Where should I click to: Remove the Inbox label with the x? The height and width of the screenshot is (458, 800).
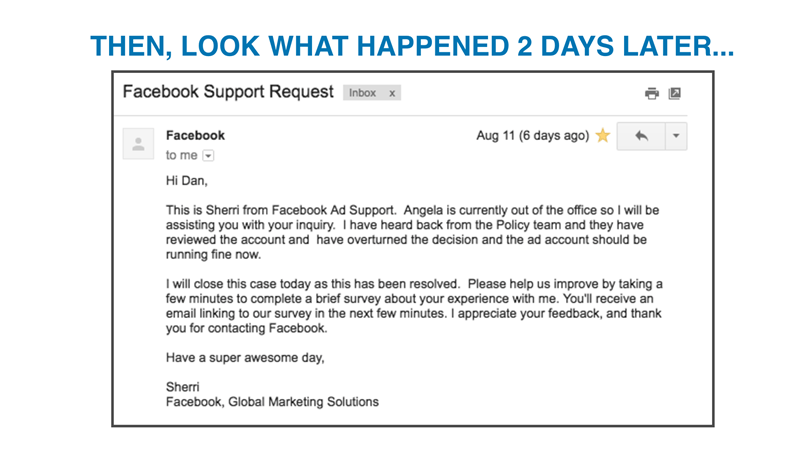392,93
